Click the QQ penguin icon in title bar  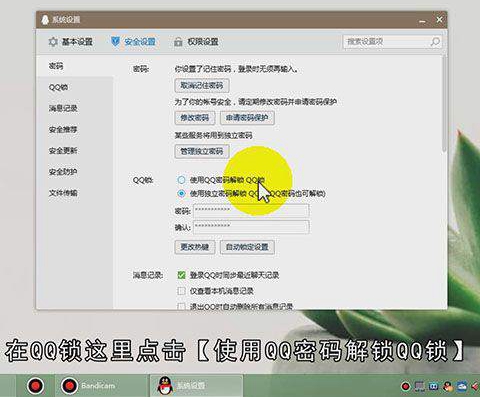[45, 20]
